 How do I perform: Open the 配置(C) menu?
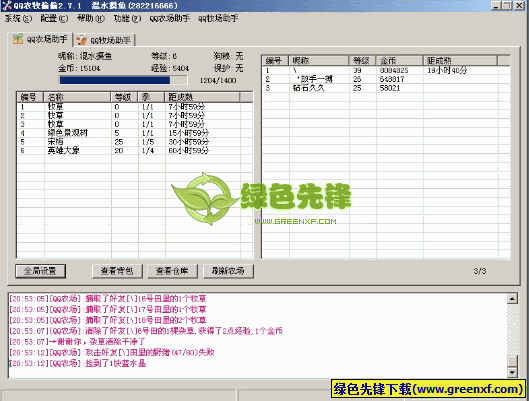coord(54,18)
